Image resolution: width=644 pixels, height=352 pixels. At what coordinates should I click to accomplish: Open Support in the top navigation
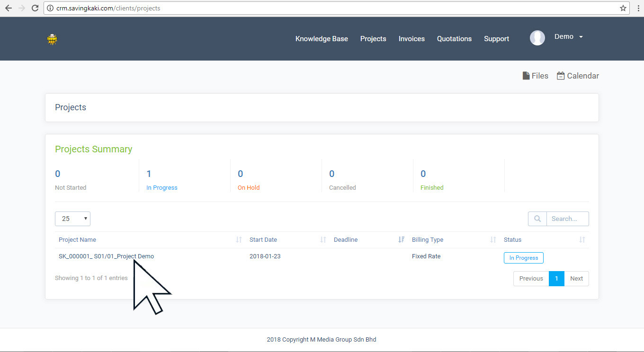coord(496,39)
